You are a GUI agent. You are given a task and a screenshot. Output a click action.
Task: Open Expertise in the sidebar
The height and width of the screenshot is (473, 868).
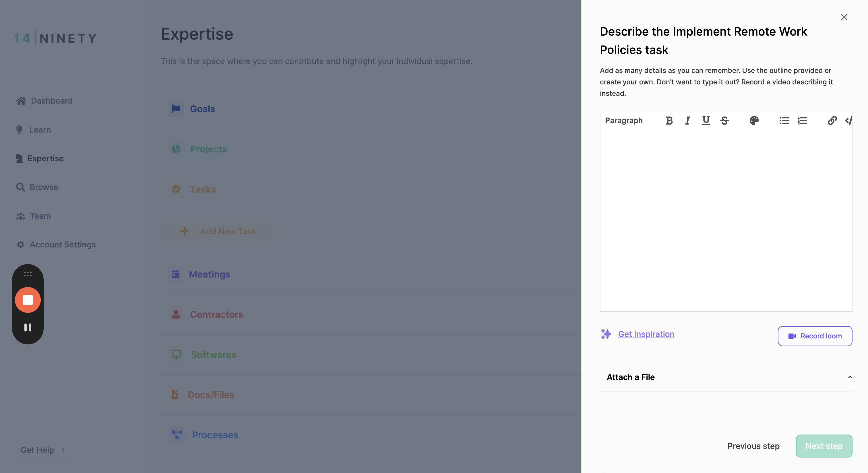(39, 158)
